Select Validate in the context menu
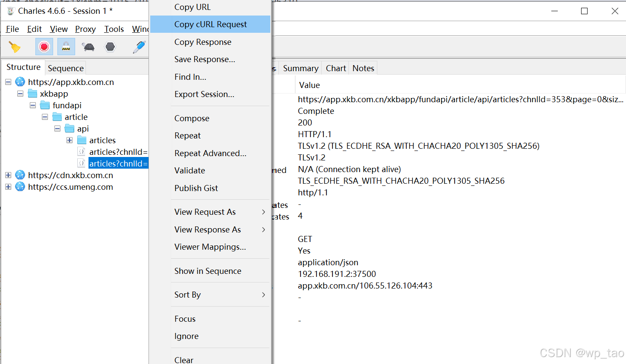 point(210,170)
